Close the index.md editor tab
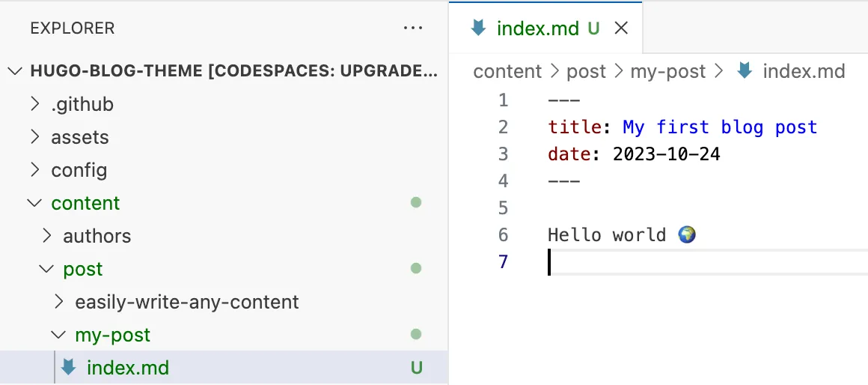The image size is (868, 385). (620, 28)
